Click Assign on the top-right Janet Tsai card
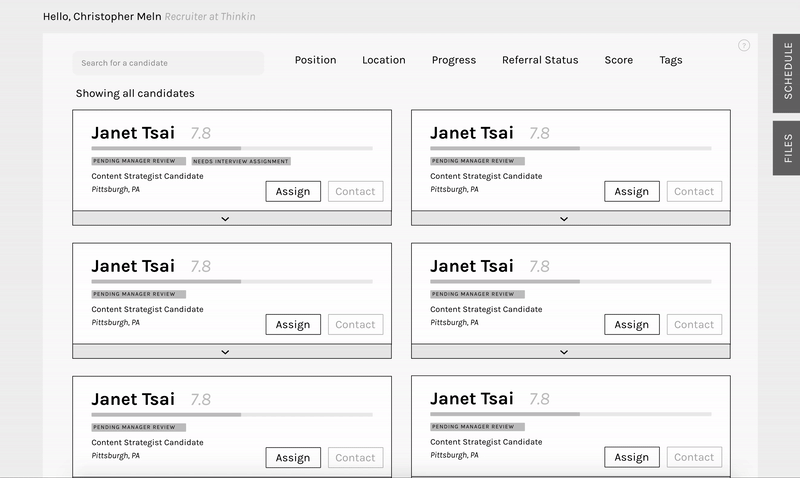Viewport: 800px width, 478px height. point(632,191)
